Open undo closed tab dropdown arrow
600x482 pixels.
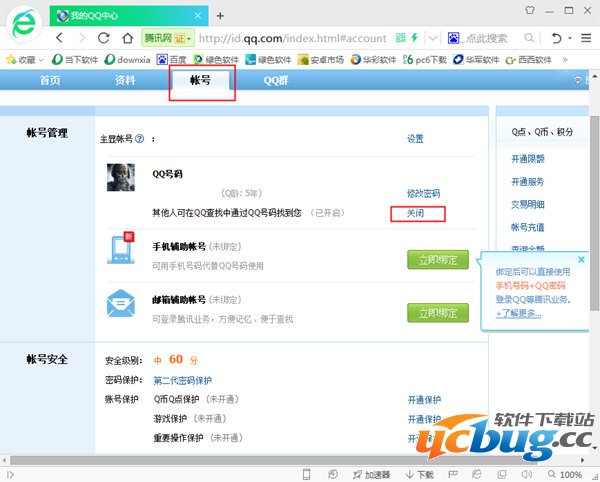pyautogui.click(x=570, y=38)
